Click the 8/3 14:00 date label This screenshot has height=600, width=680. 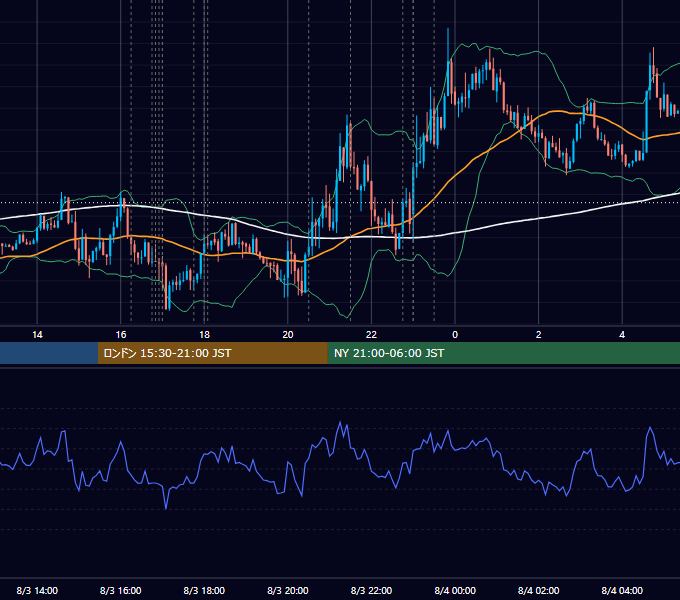click(x=37, y=590)
